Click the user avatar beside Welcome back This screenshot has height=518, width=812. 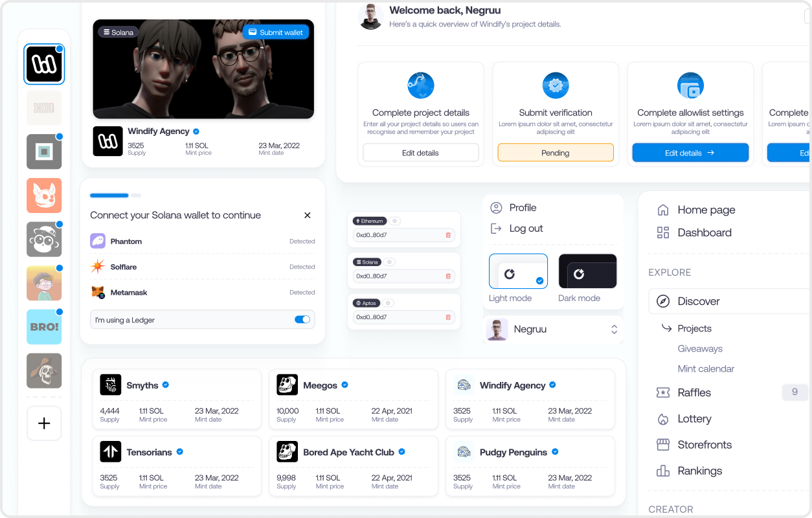tap(370, 17)
